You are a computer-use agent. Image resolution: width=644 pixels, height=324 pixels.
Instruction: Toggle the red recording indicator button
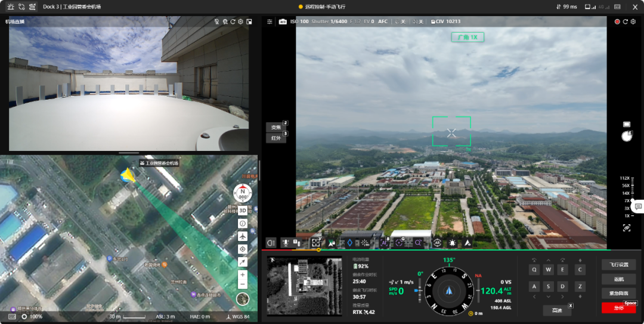(617, 21)
